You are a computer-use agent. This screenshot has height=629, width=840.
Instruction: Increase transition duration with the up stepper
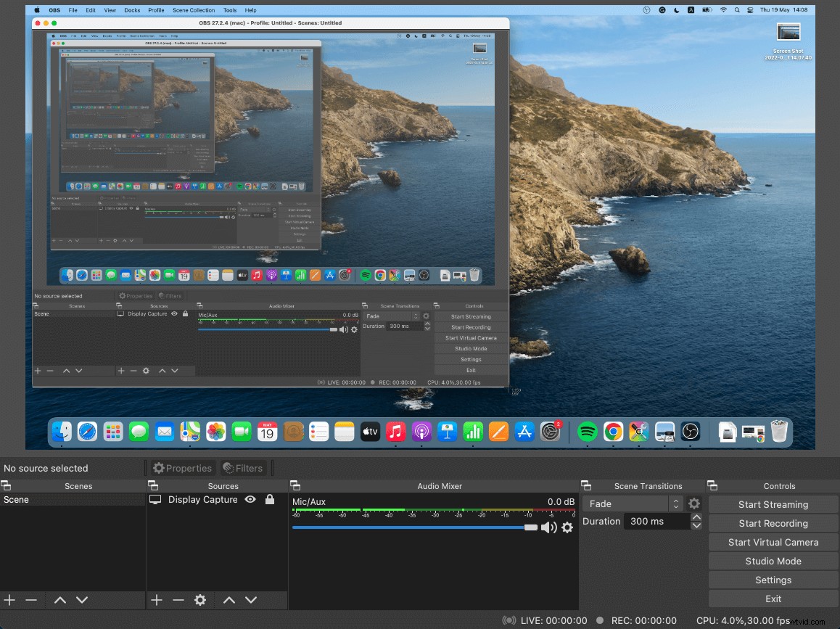click(x=696, y=517)
